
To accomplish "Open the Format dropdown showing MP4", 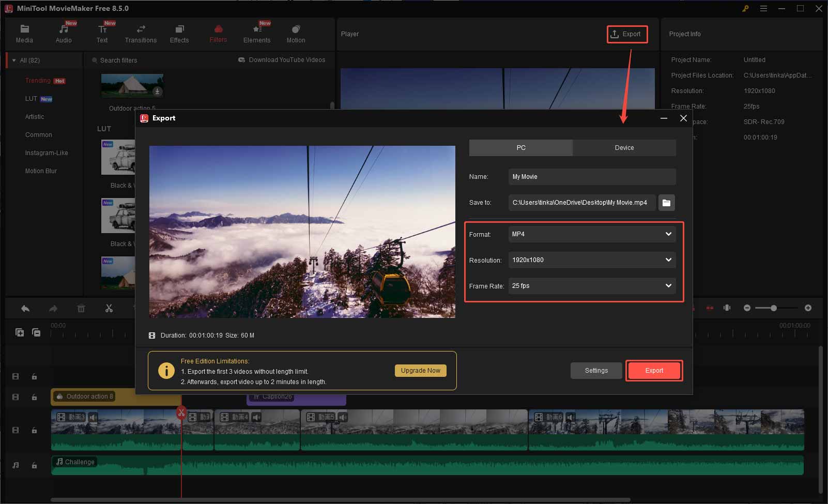I will 592,234.
